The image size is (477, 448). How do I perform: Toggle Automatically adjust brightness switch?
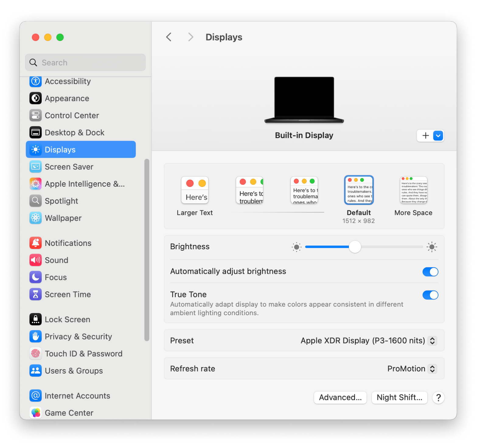430,272
